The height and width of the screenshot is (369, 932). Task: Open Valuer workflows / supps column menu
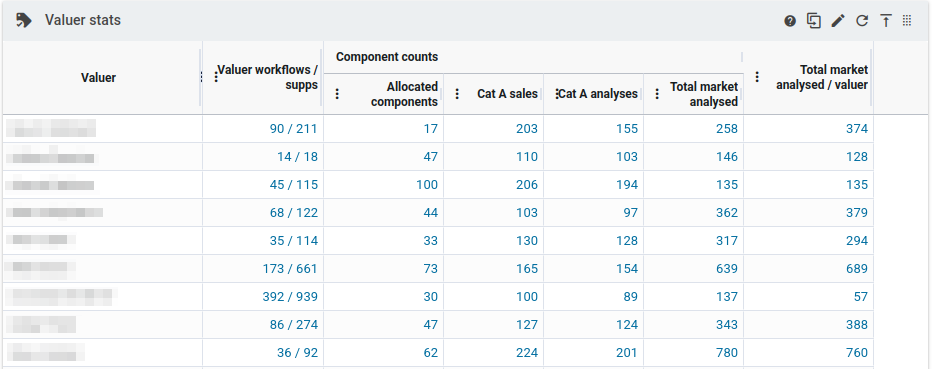point(216,77)
